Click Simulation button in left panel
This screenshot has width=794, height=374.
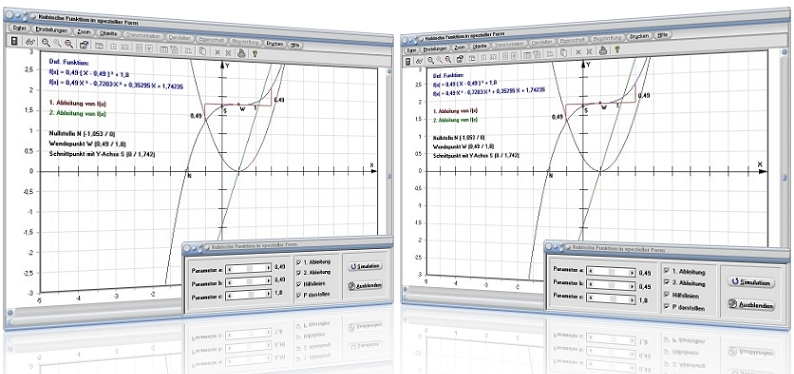[365, 266]
